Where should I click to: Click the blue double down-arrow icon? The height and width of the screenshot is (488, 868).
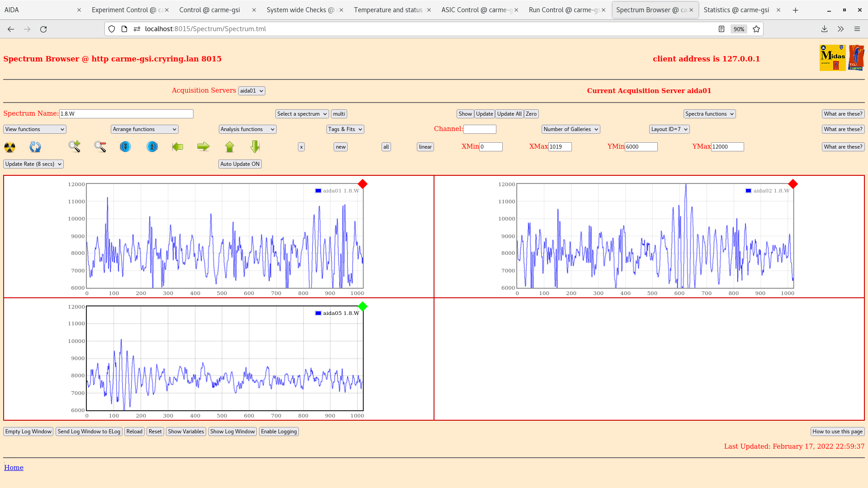coord(125,147)
